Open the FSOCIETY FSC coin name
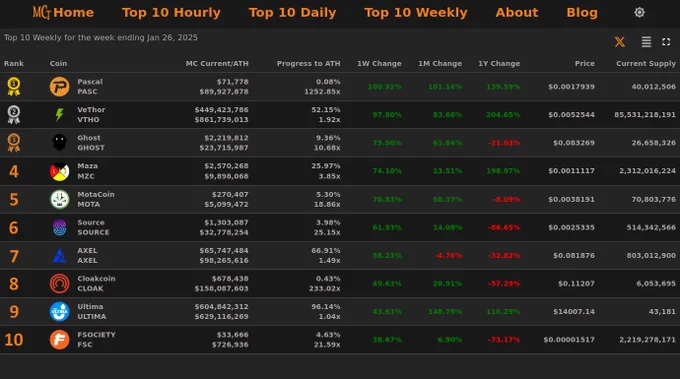 click(x=96, y=340)
